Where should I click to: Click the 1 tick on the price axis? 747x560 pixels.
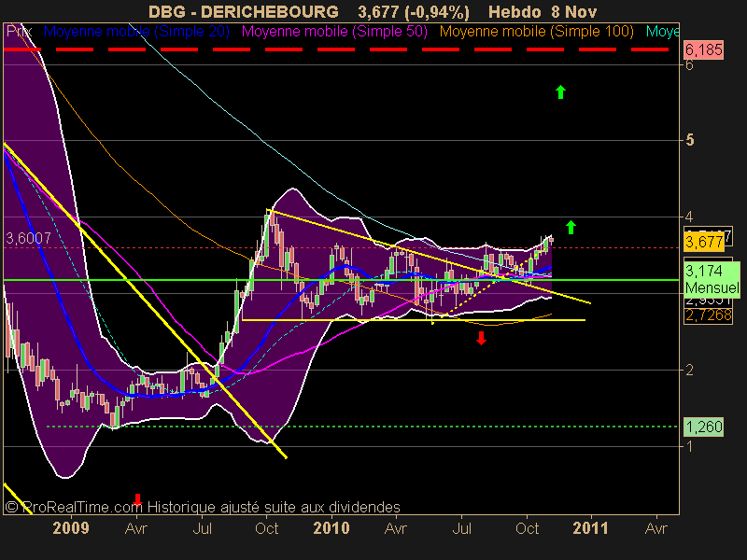coord(689,446)
